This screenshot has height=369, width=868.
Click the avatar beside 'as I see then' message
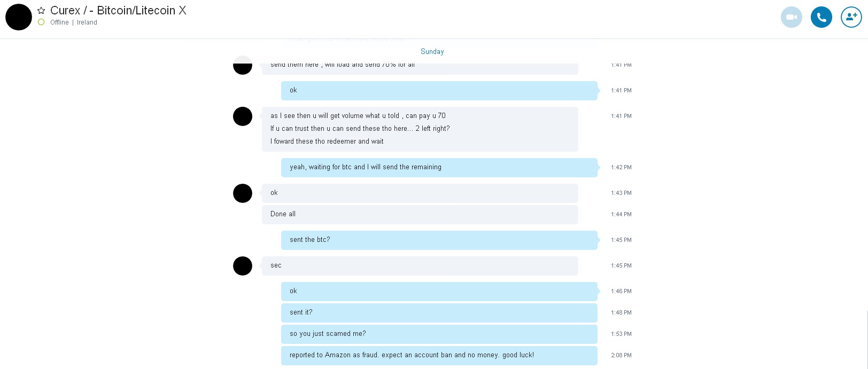click(x=243, y=116)
